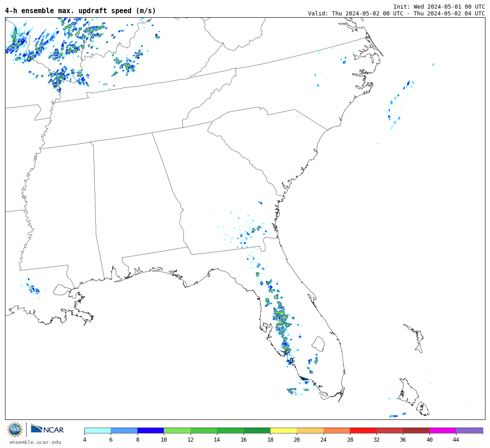The width and height of the screenshot is (490, 448).
Task: Click the legend label '4'
Action: (x=85, y=439)
